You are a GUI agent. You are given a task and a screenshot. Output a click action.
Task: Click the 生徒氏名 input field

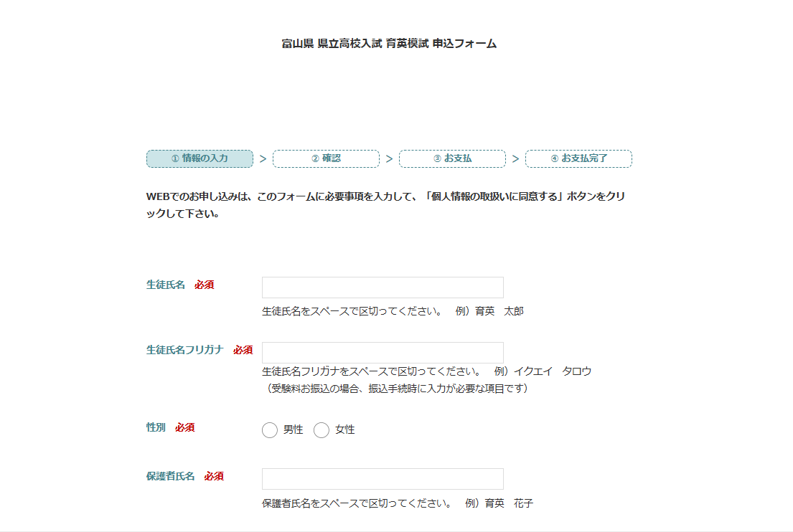(383, 288)
